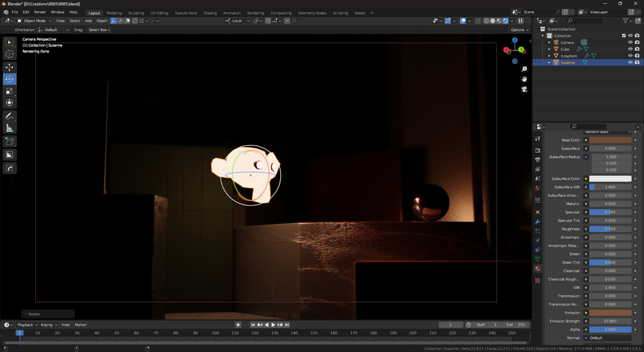Open the Render properties tab
The height and width of the screenshot is (352, 644).
tap(538, 151)
